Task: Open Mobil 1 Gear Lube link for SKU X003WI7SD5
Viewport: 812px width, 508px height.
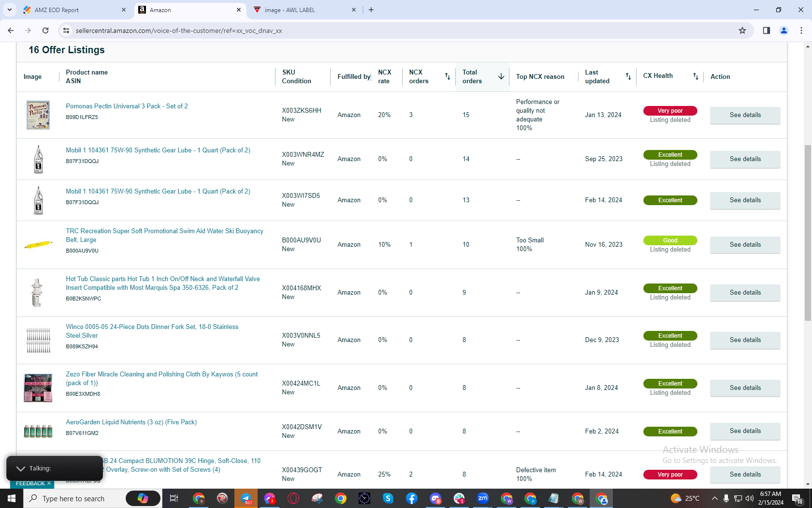Action: [158, 191]
